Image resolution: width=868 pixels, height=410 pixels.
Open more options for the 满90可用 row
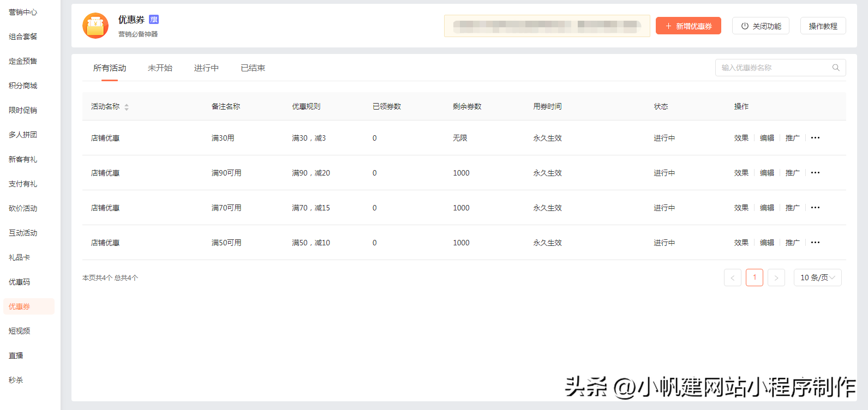(815, 173)
